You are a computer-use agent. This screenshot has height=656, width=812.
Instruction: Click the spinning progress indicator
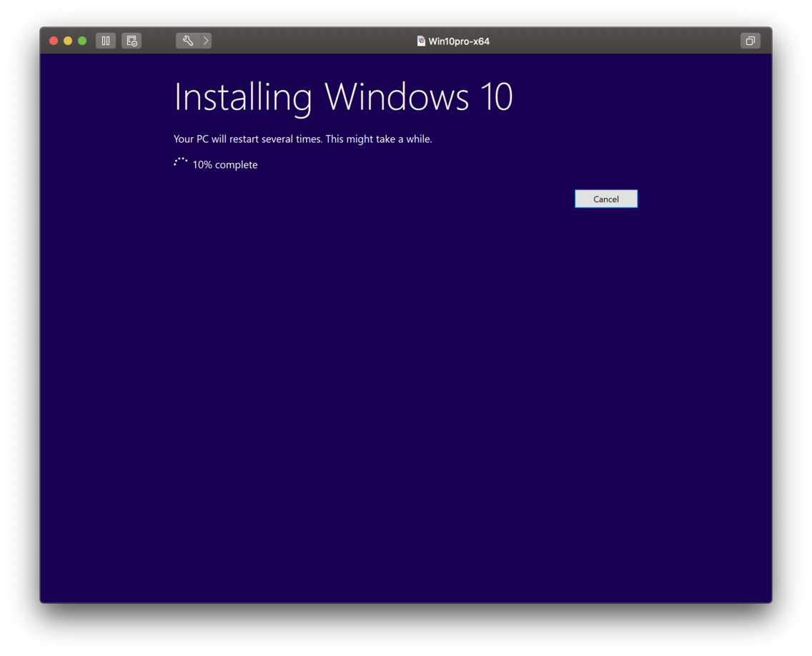coord(180,162)
